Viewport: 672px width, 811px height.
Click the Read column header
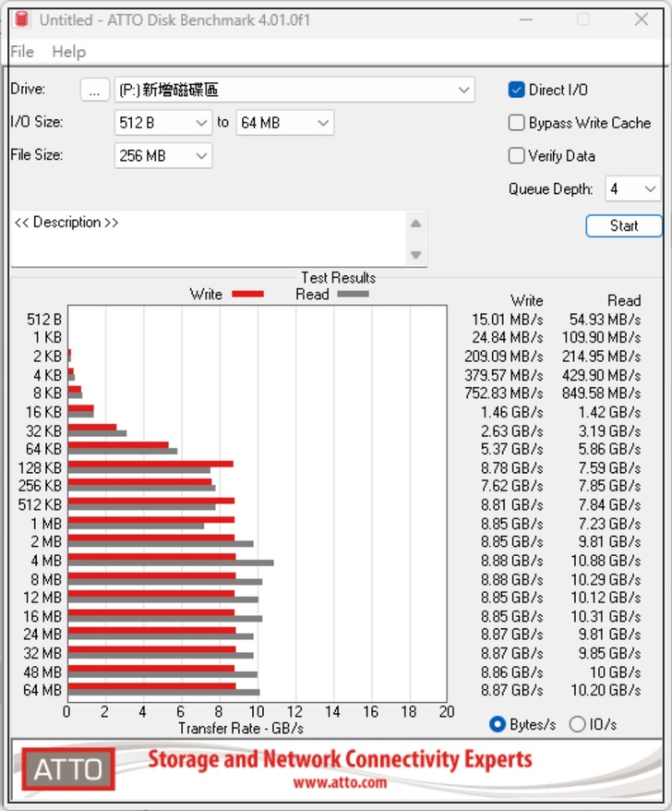click(624, 300)
